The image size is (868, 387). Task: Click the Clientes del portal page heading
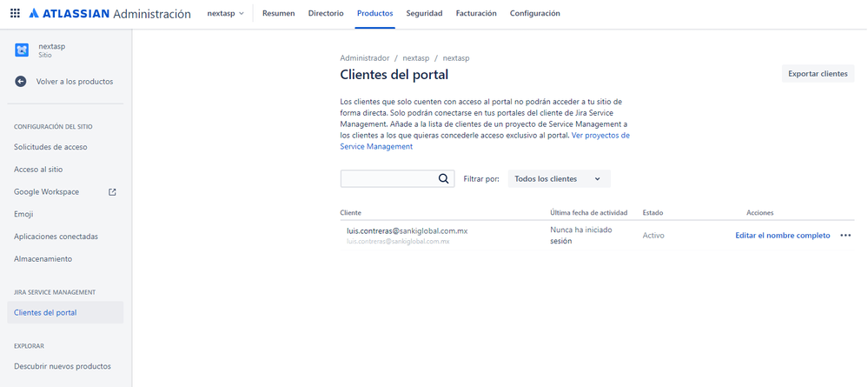[x=394, y=74]
